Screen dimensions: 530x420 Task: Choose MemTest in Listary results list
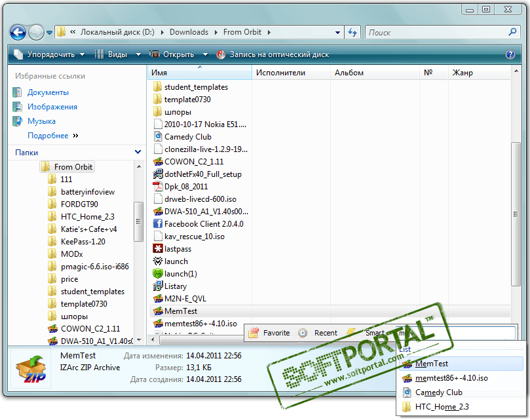click(x=461, y=364)
